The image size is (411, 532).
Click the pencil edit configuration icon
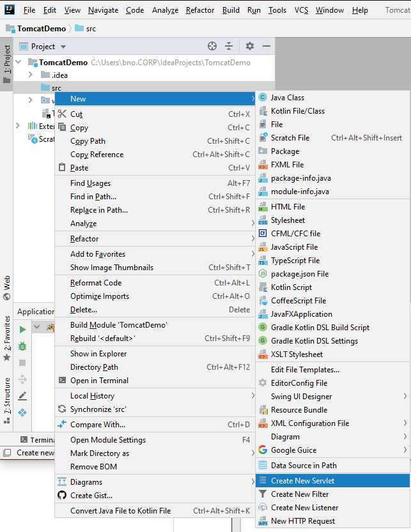click(x=22, y=395)
